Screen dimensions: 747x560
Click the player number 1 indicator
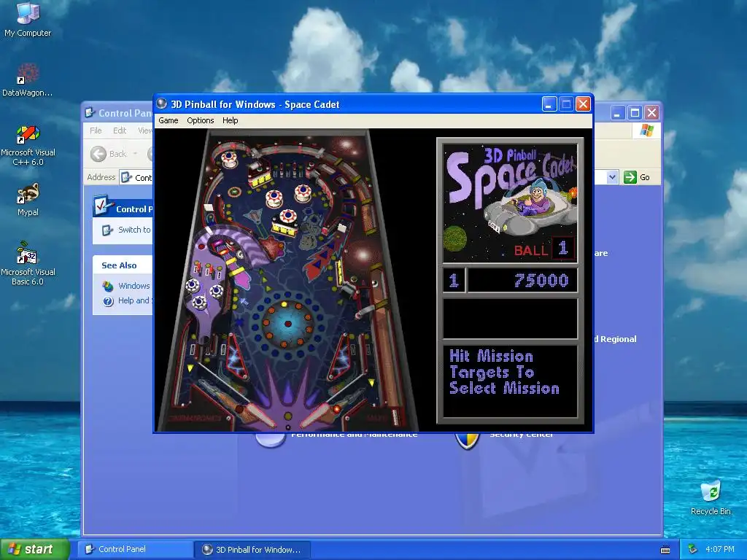coord(454,280)
